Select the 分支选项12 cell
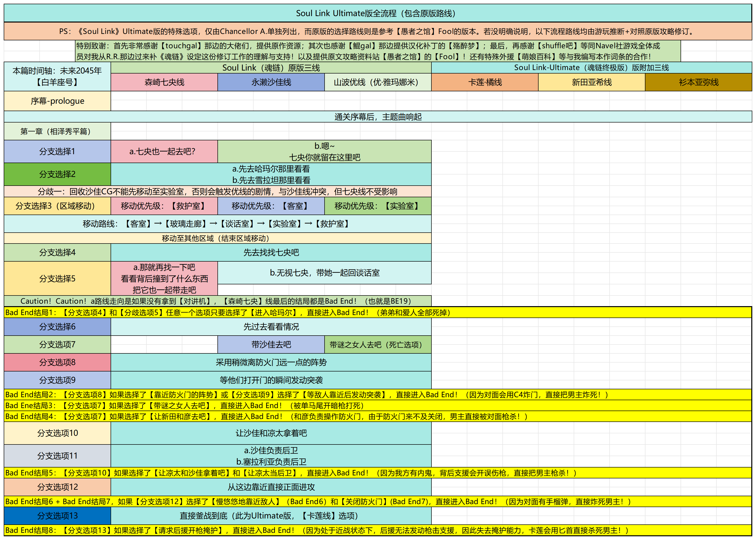Screen dimensions: 756x540 point(57,487)
